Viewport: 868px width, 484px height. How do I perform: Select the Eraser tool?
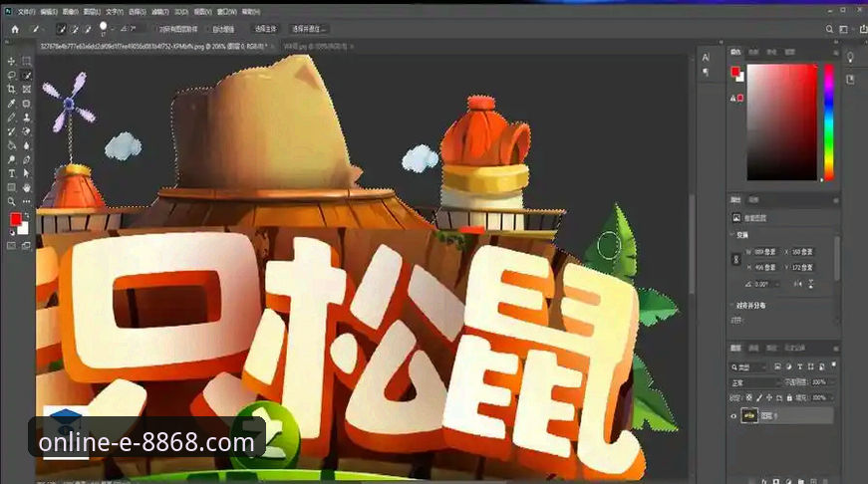tap(26, 131)
